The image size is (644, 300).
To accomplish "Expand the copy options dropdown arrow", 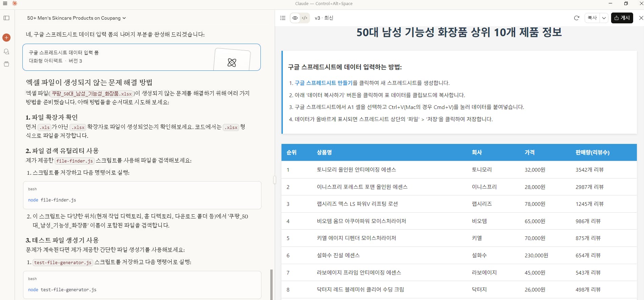I will click(x=604, y=18).
